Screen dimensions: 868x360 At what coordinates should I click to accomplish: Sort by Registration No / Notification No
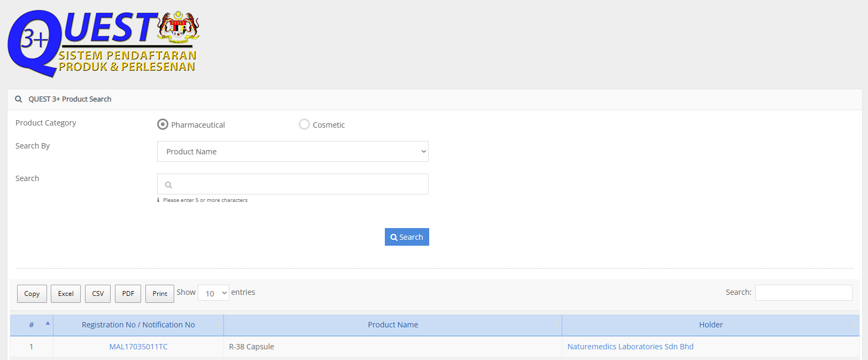click(138, 325)
